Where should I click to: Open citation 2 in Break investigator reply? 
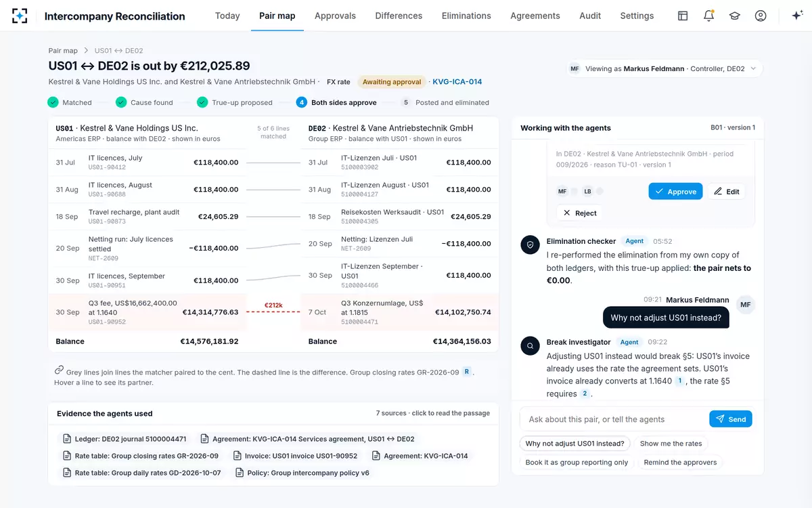(585, 394)
